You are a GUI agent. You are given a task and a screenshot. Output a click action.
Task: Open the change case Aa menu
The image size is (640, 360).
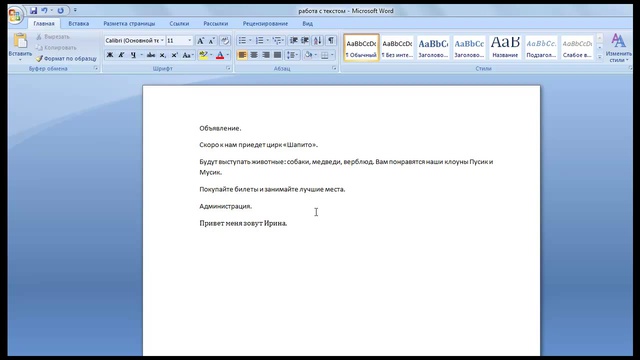187,55
